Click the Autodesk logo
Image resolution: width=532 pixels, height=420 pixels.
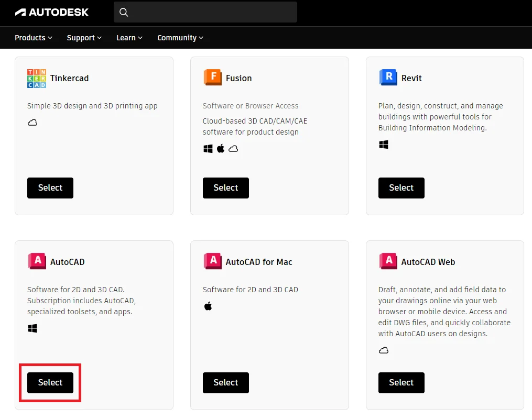[x=51, y=12]
